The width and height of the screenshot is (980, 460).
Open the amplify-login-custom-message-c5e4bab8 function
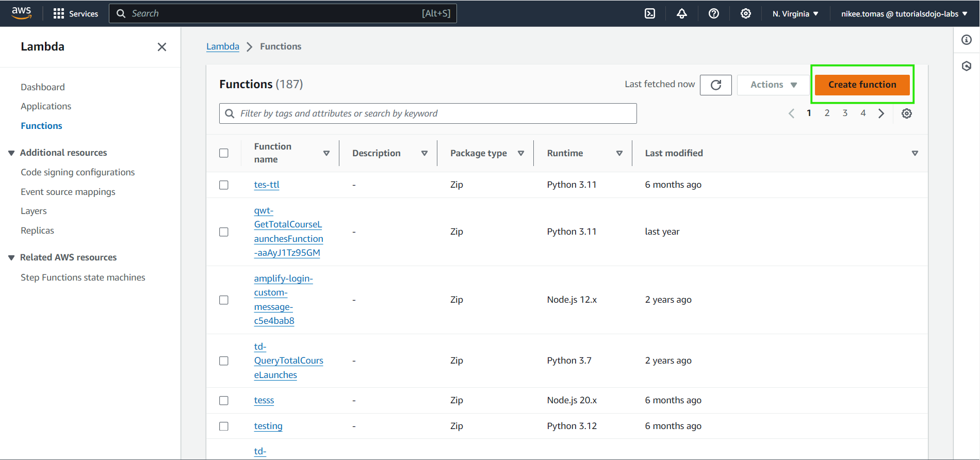(x=283, y=300)
